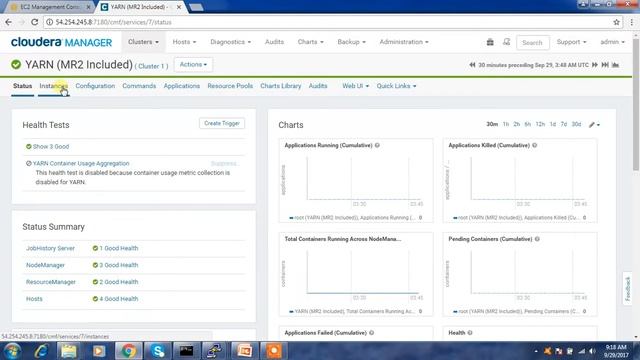Click the Create Trigger button
Image resolution: width=640 pixels, height=360 pixels.
click(x=222, y=123)
